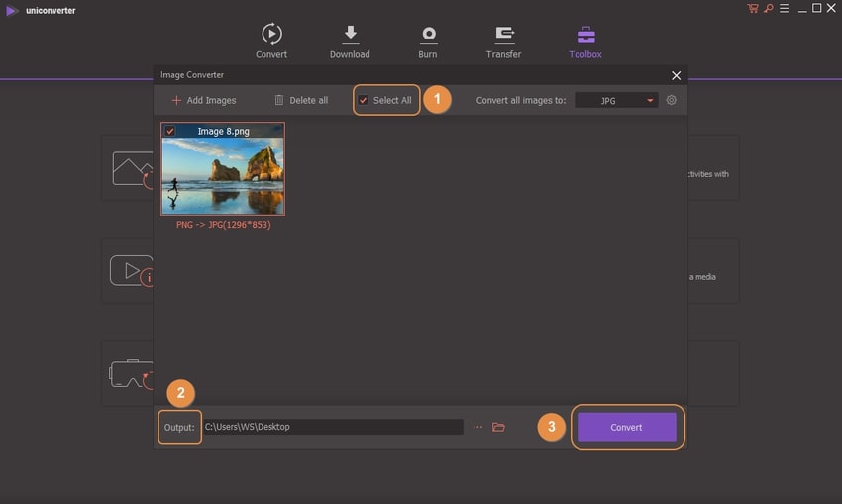Select the Image 8.png beach thumbnail
The height and width of the screenshot is (504, 842).
click(223, 174)
